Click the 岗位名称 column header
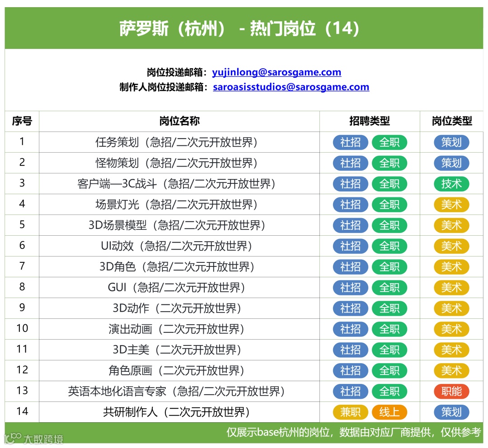The image size is (488, 448). (x=179, y=121)
